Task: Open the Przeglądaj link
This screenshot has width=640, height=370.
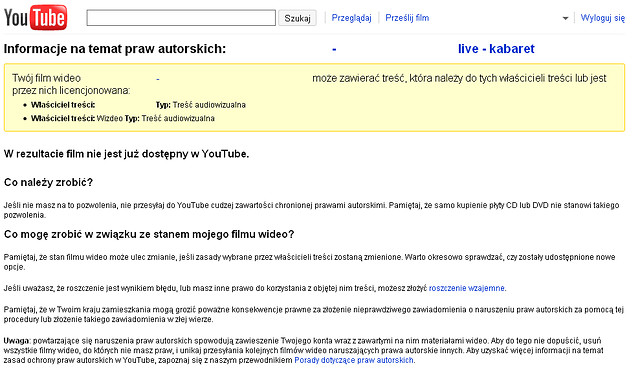Action: [351, 18]
